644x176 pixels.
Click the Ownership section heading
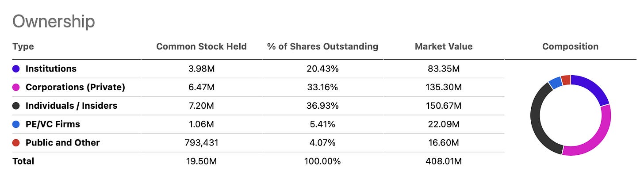54,22
